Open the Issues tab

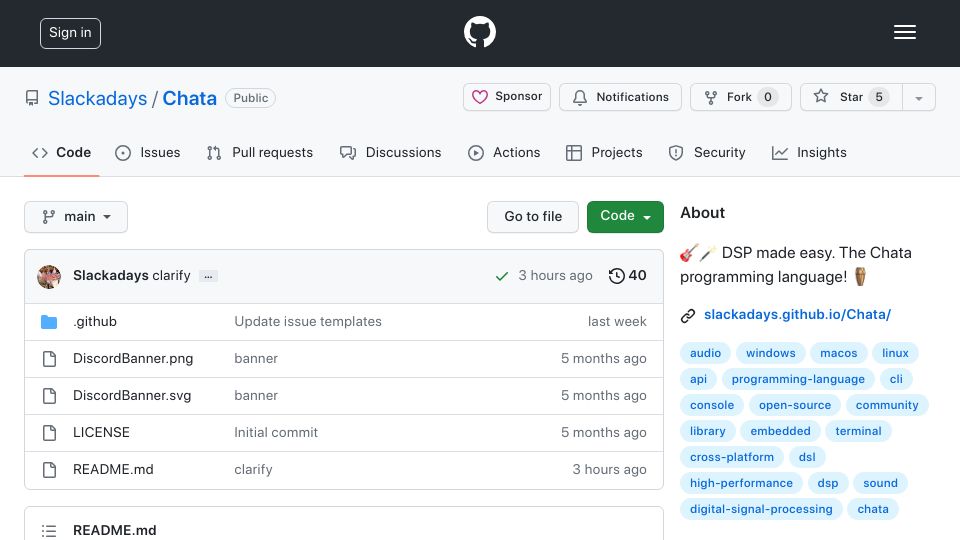(148, 152)
